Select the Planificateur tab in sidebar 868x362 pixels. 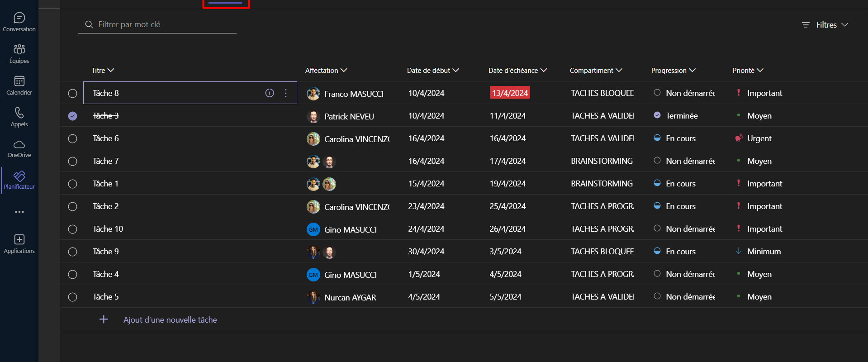tap(19, 180)
